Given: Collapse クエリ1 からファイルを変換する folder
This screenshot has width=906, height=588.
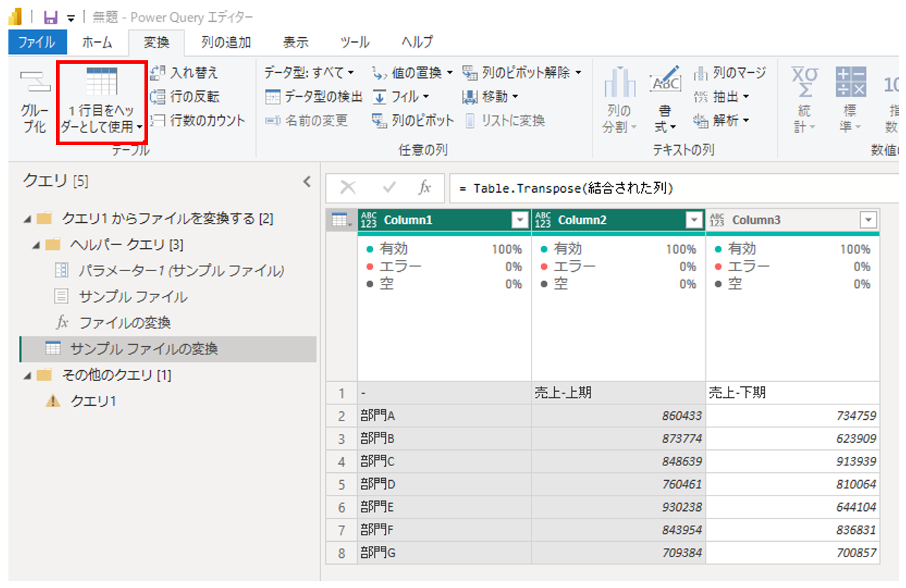Looking at the screenshot, I should tap(27, 219).
